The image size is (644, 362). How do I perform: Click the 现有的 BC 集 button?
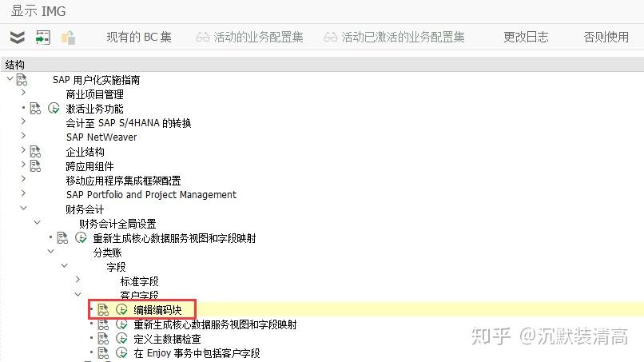coord(139,38)
